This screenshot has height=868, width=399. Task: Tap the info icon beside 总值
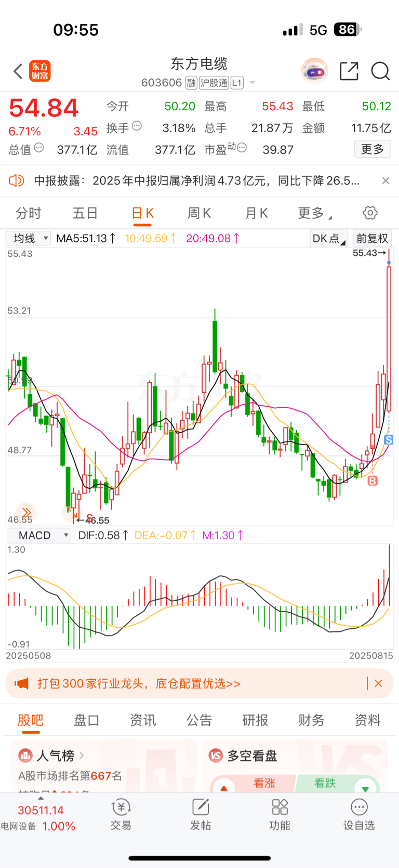39,148
